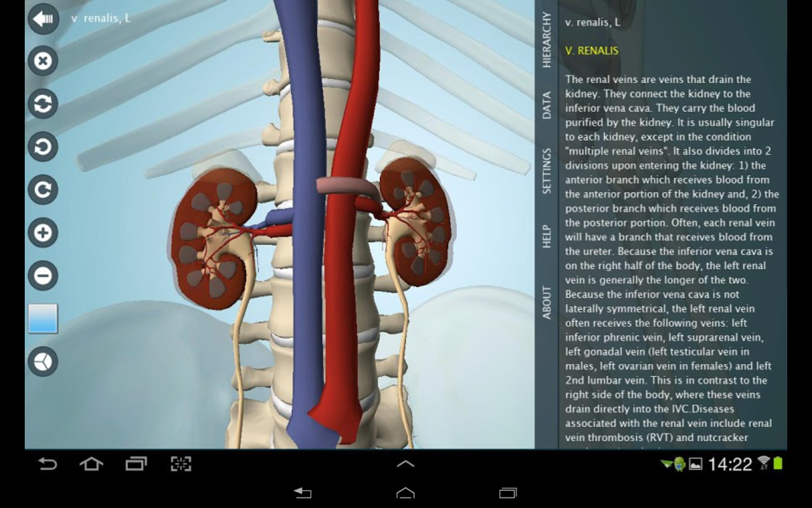The width and height of the screenshot is (812, 508).
Task: Open the HIERARCHY tab
Action: [x=547, y=39]
